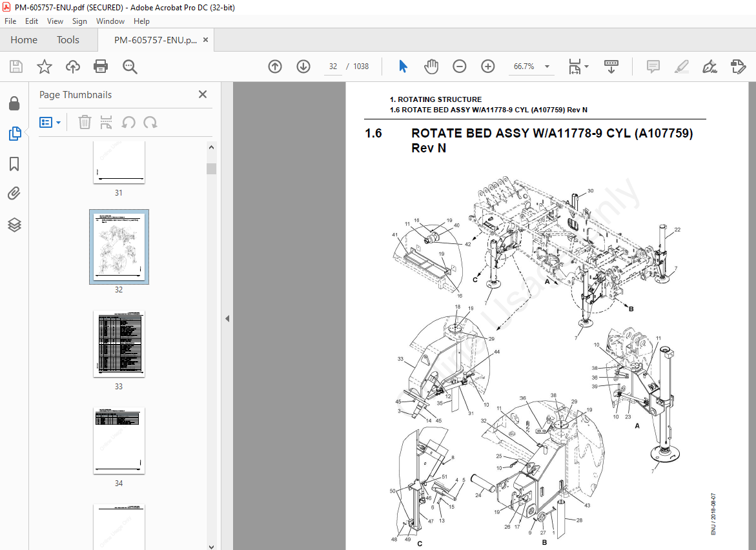Click the read mode keyboard icon

pyautogui.click(x=611, y=66)
